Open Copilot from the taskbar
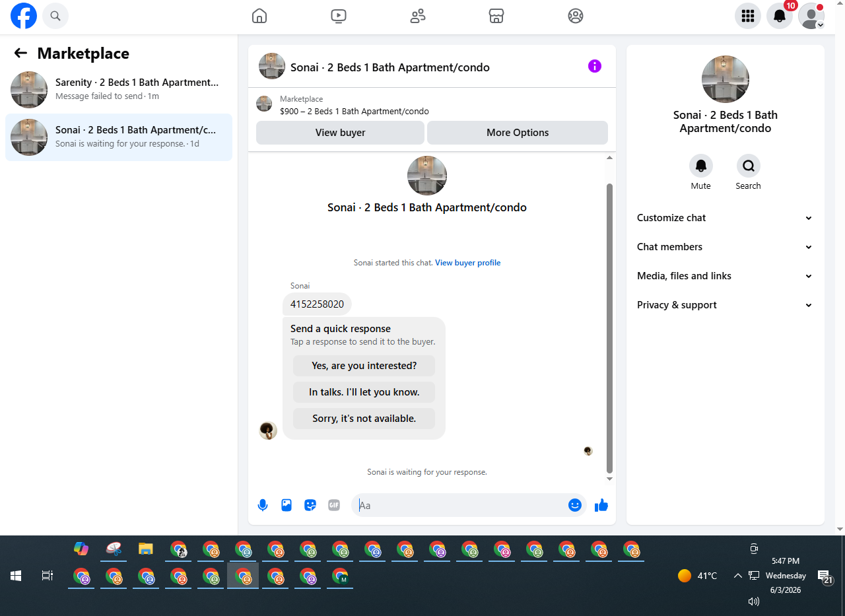Screen dimensions: 845x616 pos(81,549)
